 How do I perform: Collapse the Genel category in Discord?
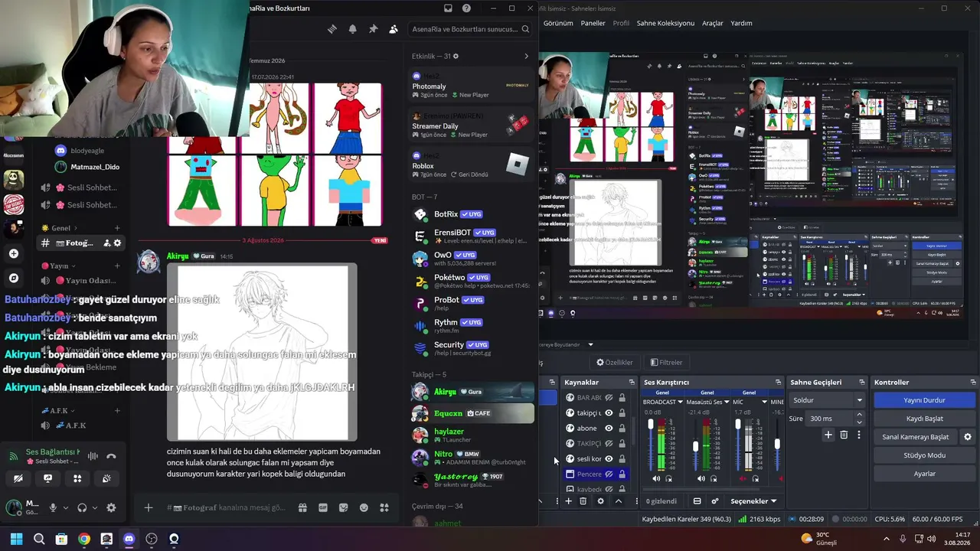click(60, 228)
